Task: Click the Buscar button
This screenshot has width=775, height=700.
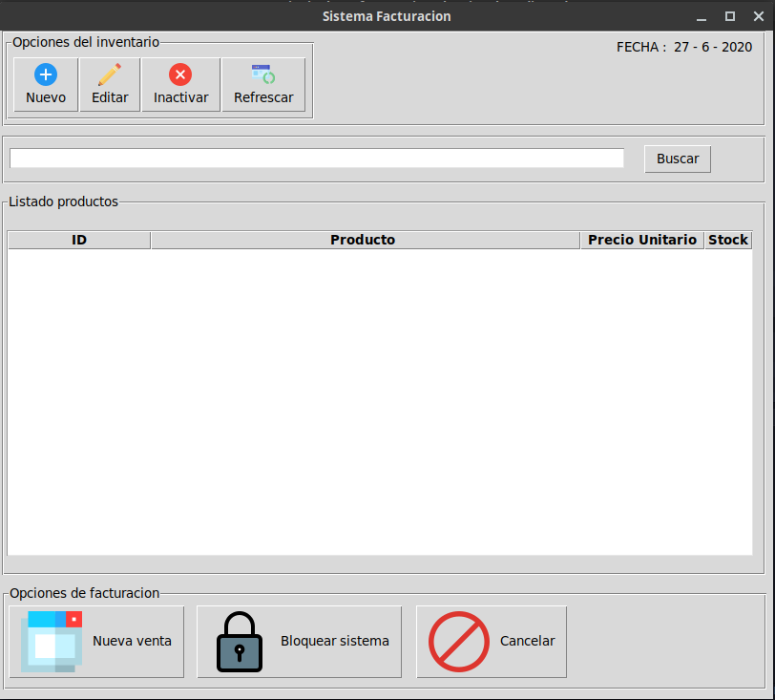Action: point(677,159)
